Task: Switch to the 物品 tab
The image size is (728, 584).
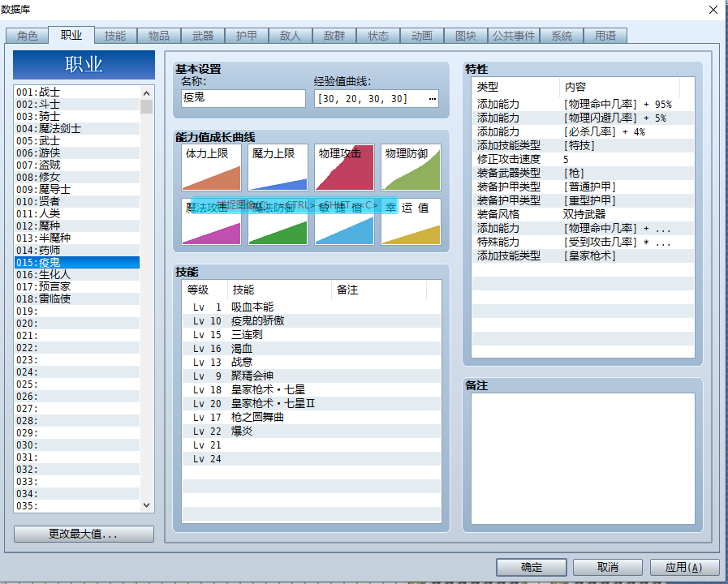Action: click(159, 36)
